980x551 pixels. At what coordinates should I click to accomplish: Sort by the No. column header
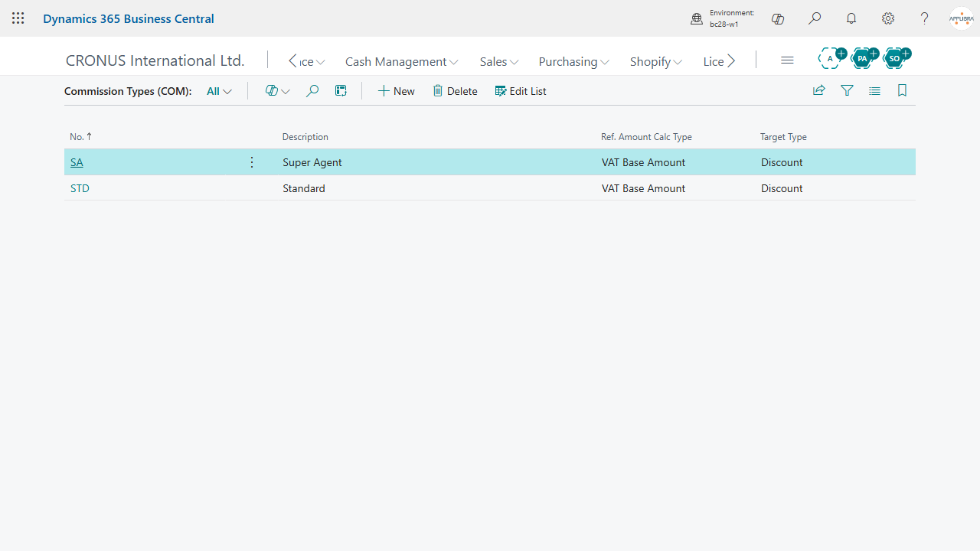(x=80, y=137)
